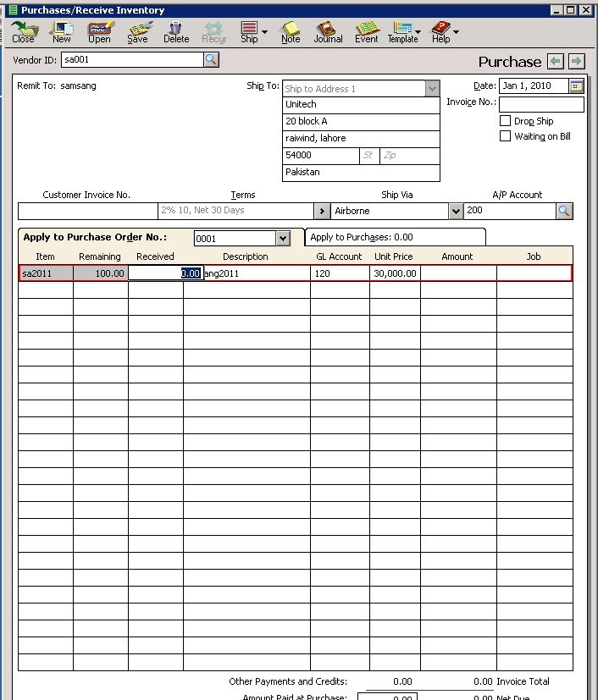Open existing purchase via Open icon
The width and height of the screenshot is (598, 700).
tap(100, 32)
